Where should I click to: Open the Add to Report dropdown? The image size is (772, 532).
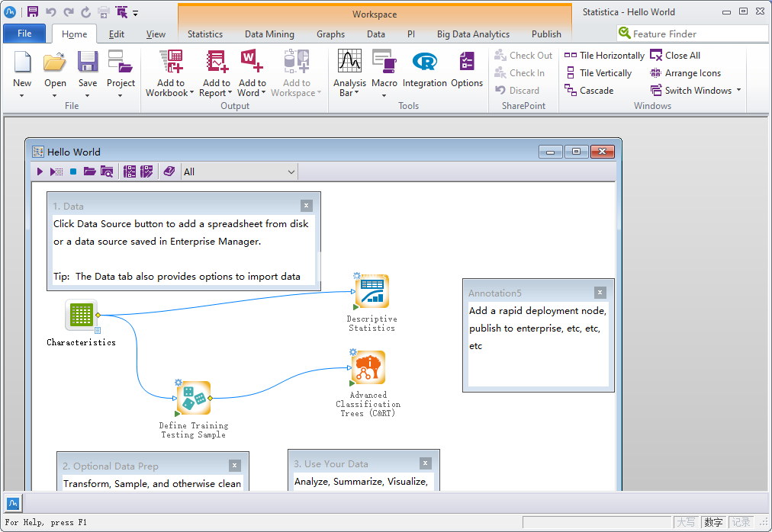pyautogui.click(x=230, y=93)
